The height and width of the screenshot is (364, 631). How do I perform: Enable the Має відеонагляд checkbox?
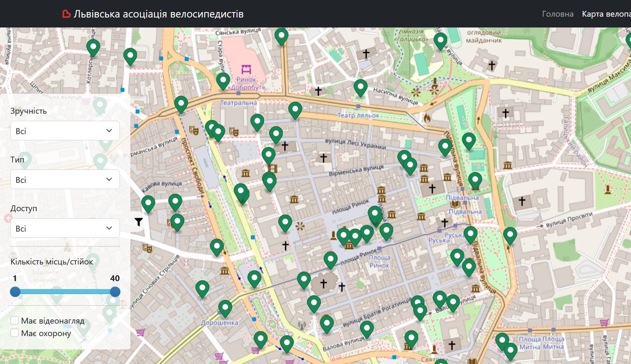pos(15,320)
